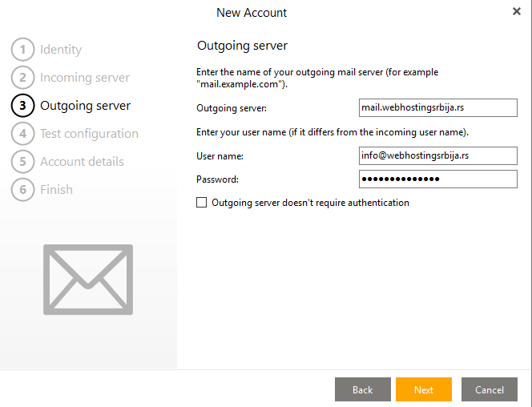Cancel the account setup
Image resolution: width=532 pixels, height=407 pixels.
(490, 389)
